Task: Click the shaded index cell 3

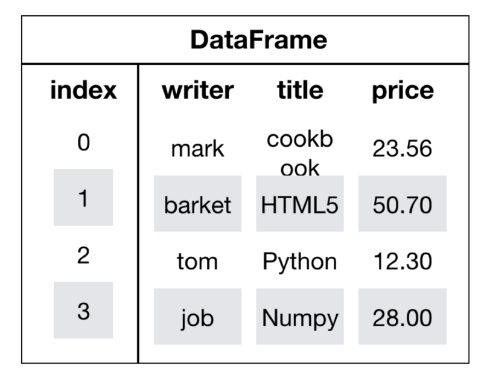Action: 83,310
